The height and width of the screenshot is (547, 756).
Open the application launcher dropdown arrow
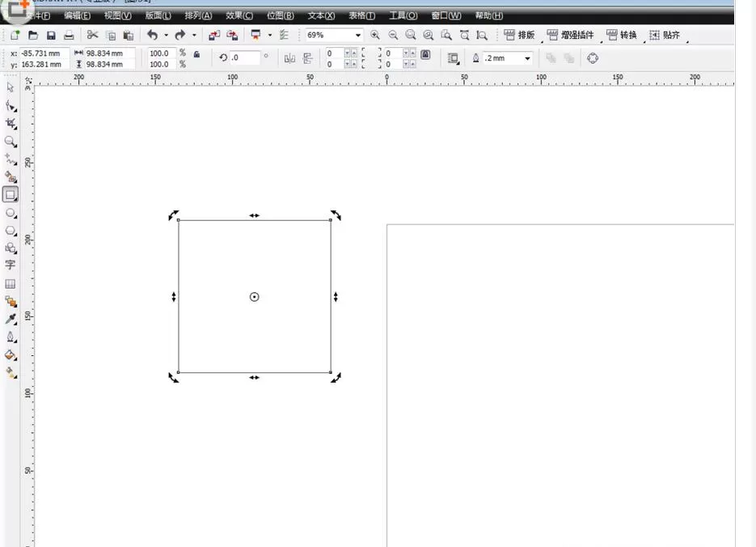pos(269,36)
